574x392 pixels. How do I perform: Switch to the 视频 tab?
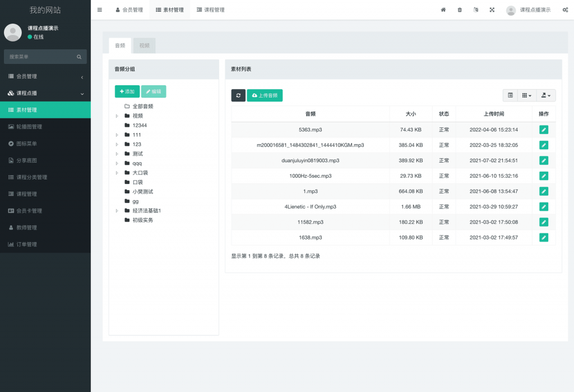144,45
